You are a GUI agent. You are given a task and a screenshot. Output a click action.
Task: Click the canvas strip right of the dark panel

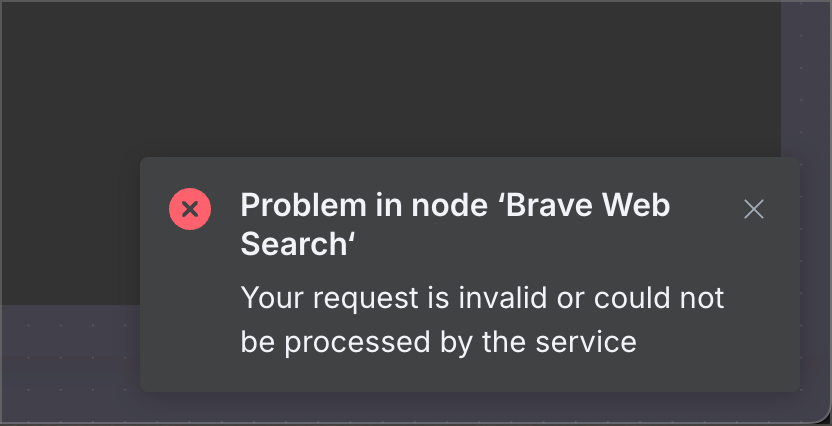805,80
